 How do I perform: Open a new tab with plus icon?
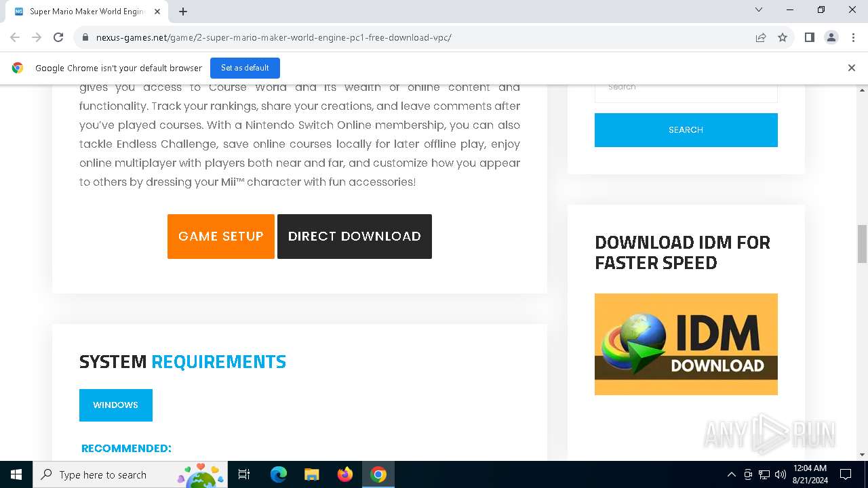(x=183, y=12)
